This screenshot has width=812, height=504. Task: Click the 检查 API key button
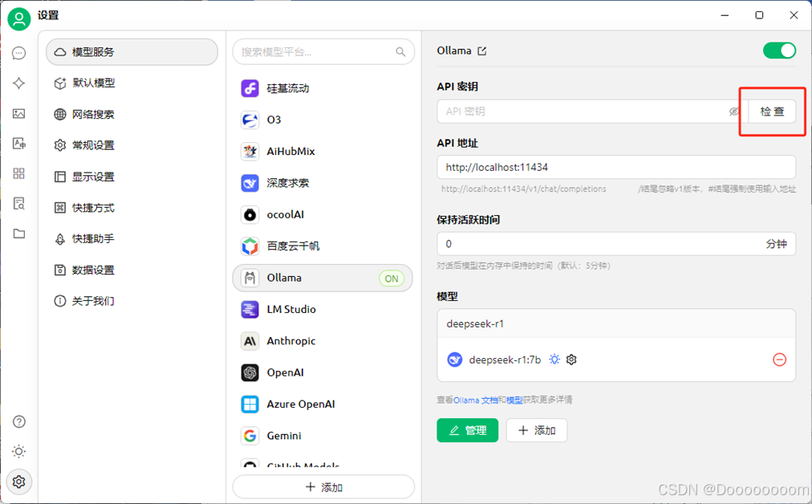[772, 112]
